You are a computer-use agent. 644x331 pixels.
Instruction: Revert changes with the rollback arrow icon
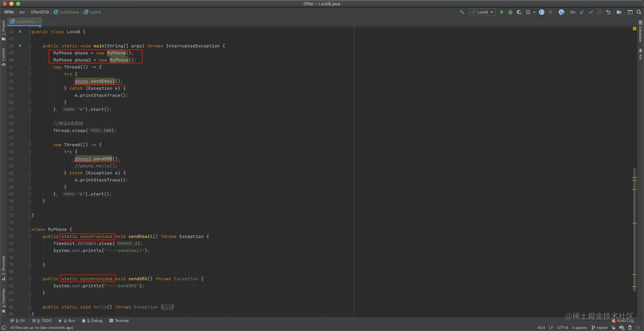tap(608, 12)
